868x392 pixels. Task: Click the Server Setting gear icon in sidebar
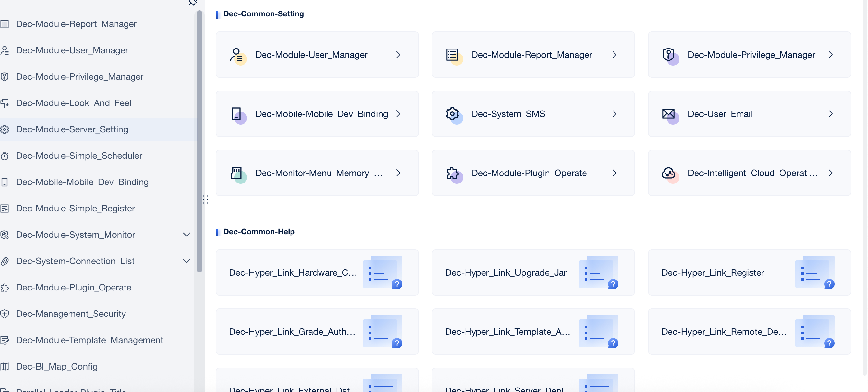(5, 129)
